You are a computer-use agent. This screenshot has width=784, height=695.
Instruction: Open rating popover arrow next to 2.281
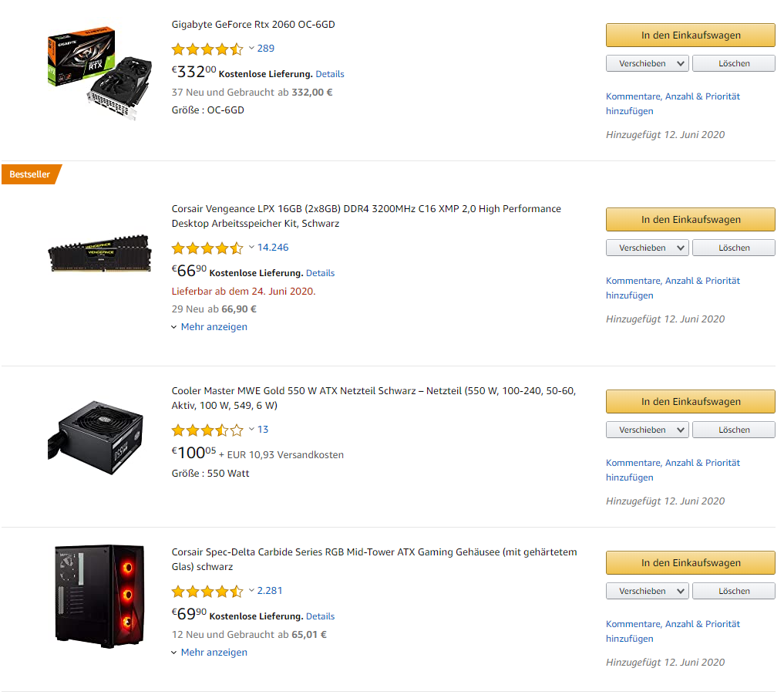coord(251,590)
